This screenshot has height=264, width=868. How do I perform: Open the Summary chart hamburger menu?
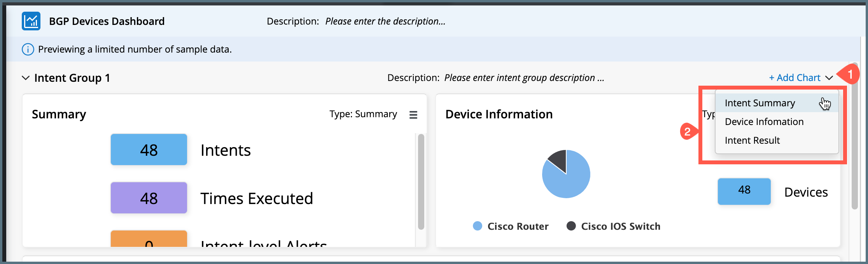[413, 114]
